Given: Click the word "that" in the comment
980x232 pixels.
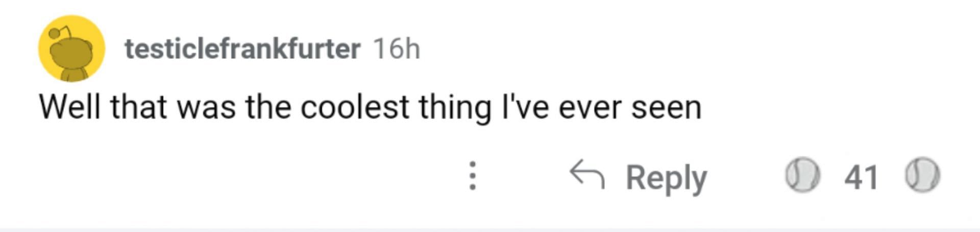Looking at the screenshot, I should coord(138,107).
